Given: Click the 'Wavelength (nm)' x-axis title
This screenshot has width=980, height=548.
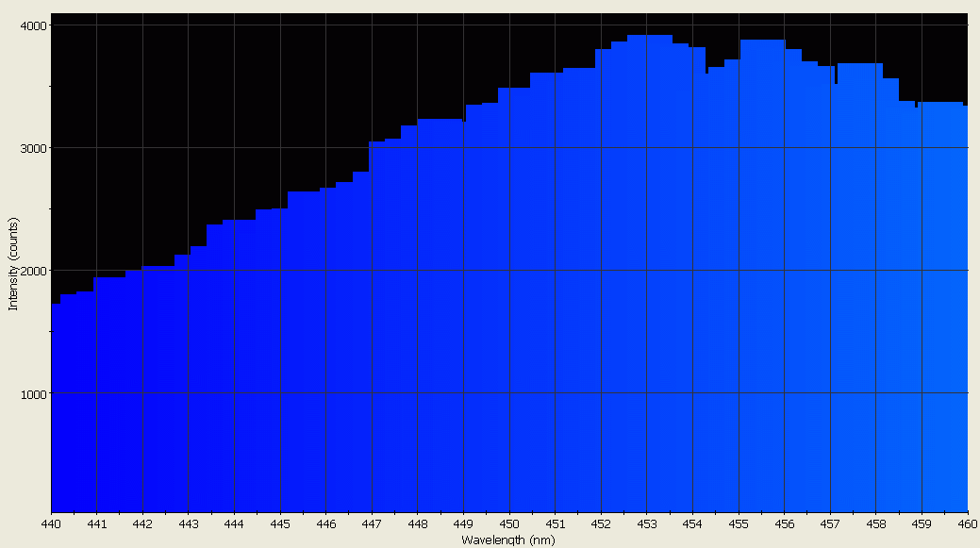Looking at the screenshot, I should (507, 540).
